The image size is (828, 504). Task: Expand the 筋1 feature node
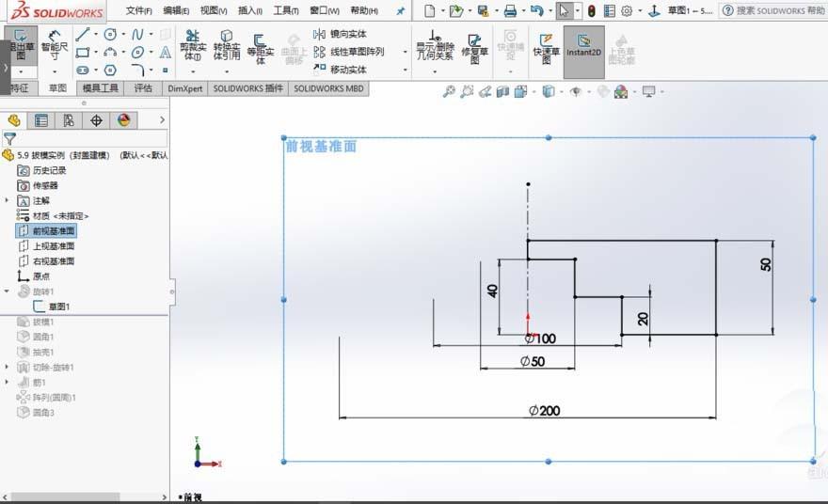(7, 382)
